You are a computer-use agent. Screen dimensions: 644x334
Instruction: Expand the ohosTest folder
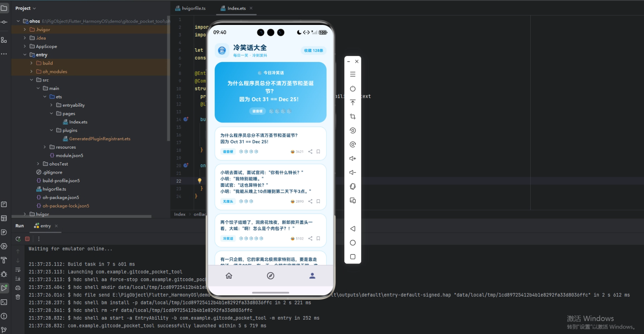click(38, 164)
